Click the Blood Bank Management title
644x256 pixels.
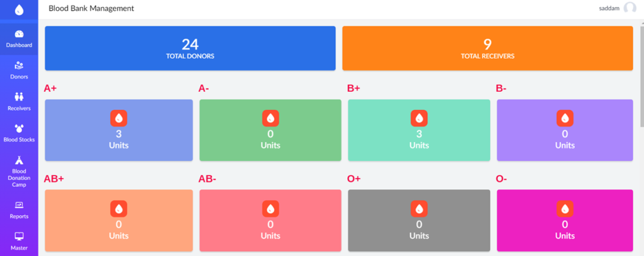91,9
